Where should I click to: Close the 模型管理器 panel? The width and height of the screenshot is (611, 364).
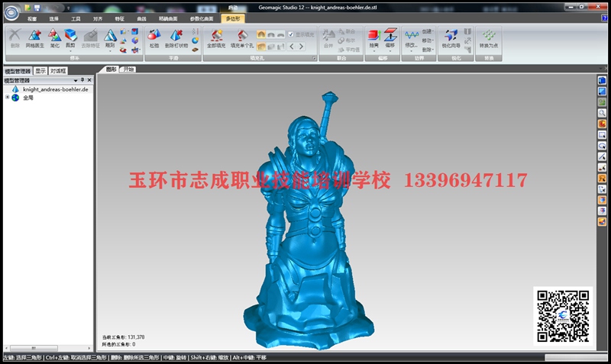point(89,80)
